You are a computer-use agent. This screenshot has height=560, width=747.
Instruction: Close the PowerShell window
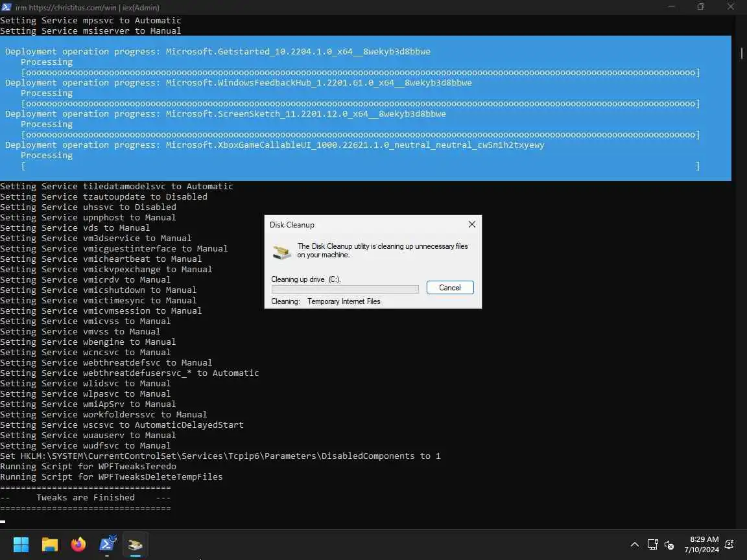pyautogui.click(x=731, y=7)
